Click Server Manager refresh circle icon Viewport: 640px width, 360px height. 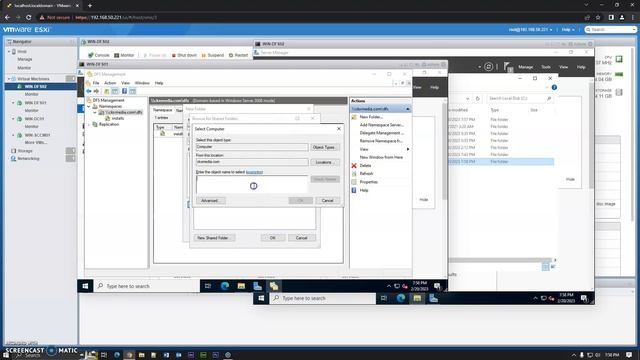pos(489,67)
